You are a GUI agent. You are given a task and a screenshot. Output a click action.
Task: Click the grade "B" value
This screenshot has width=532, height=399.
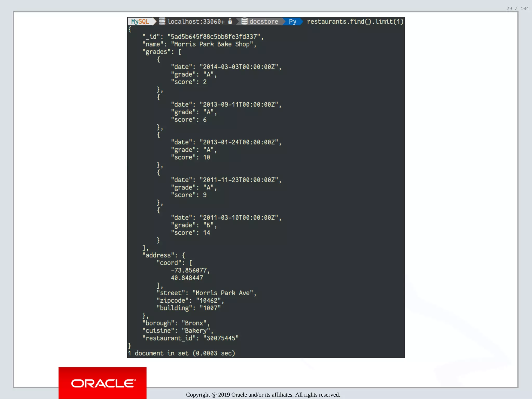click(x=208, y=225)
